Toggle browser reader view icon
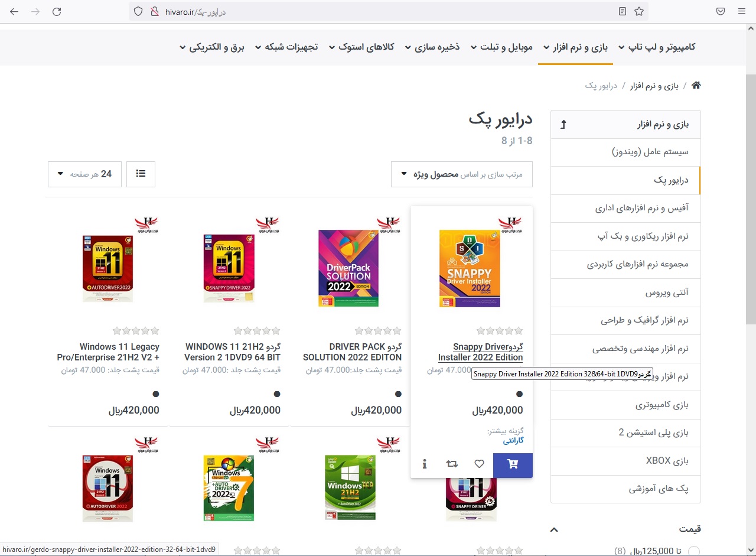 tap(623, 11)
